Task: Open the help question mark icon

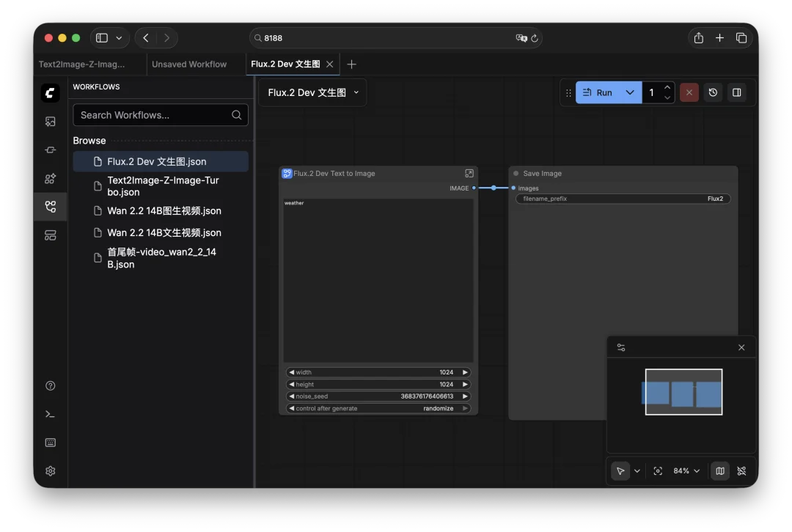Action: coord(50,386)
